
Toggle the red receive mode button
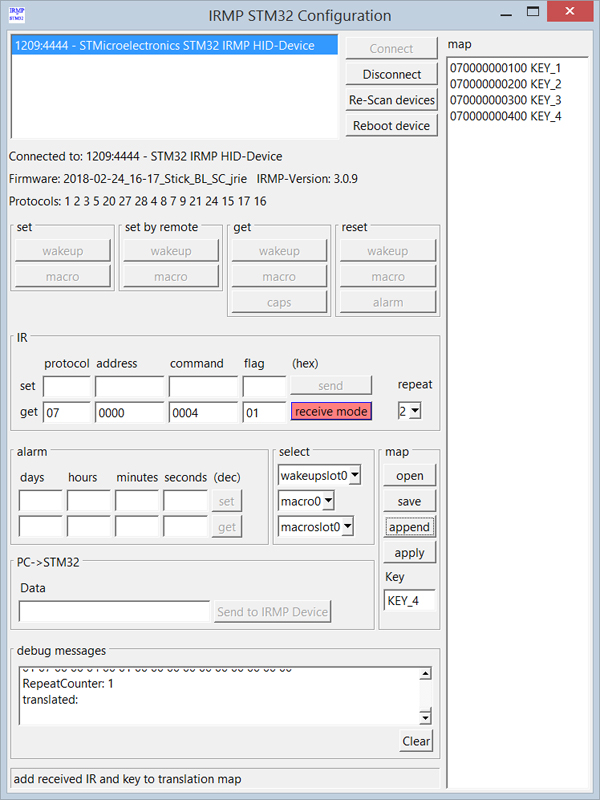click(331, 411)
